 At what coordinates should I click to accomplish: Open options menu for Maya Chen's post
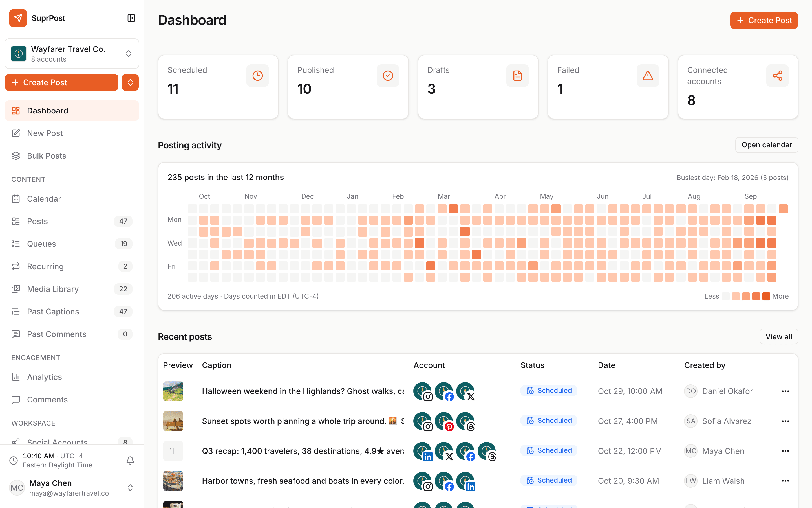[785, 451]
